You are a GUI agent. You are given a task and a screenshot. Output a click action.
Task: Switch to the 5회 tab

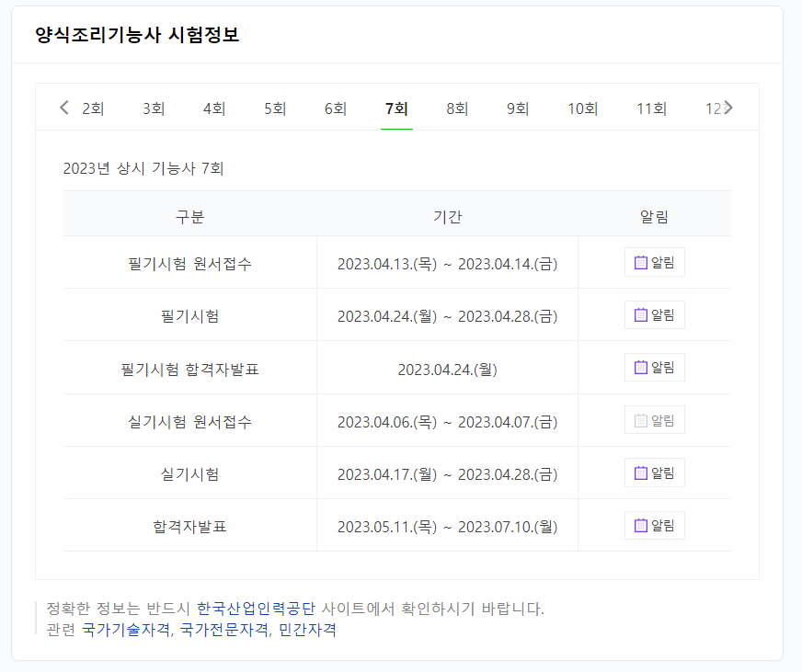(x=275, y=108)
